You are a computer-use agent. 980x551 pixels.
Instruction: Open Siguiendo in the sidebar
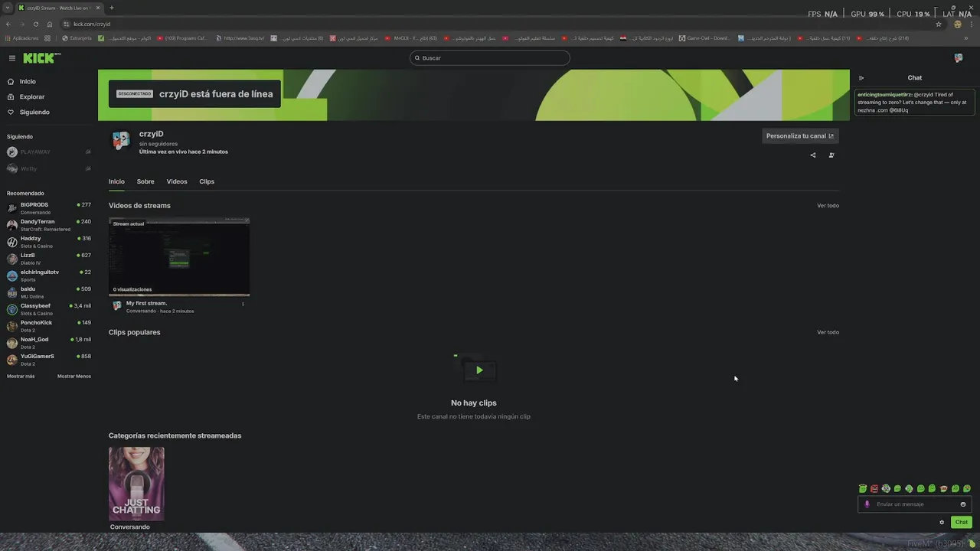(x=34, y=112)
